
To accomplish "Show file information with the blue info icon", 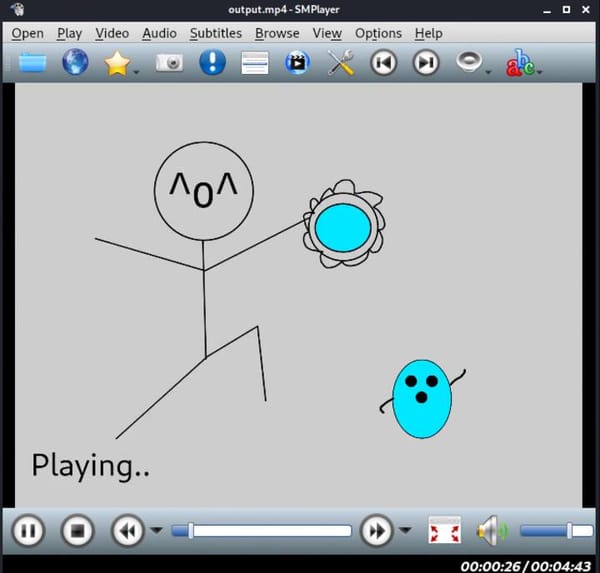I will pyautogui.click(x=212, y=64).
